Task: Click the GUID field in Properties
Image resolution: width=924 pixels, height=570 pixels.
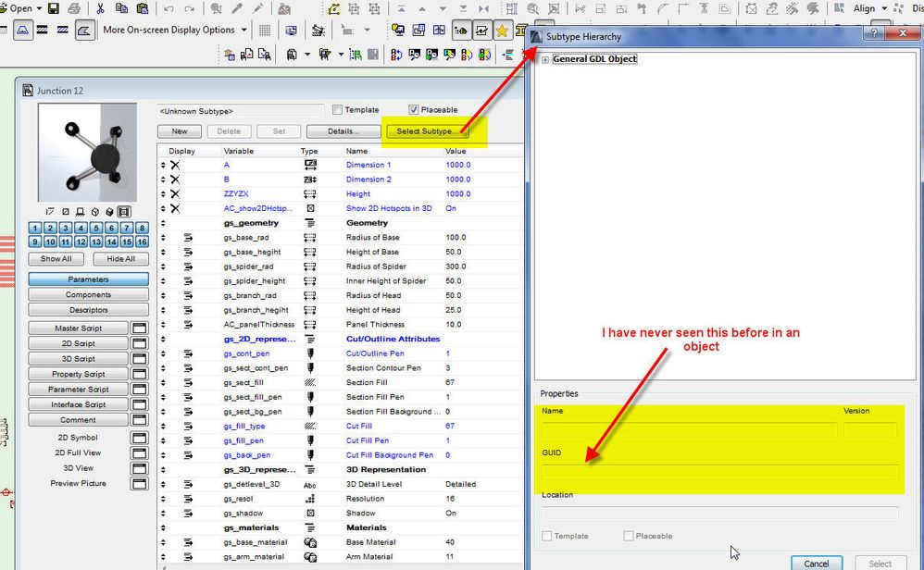Action: click(719, 472)
